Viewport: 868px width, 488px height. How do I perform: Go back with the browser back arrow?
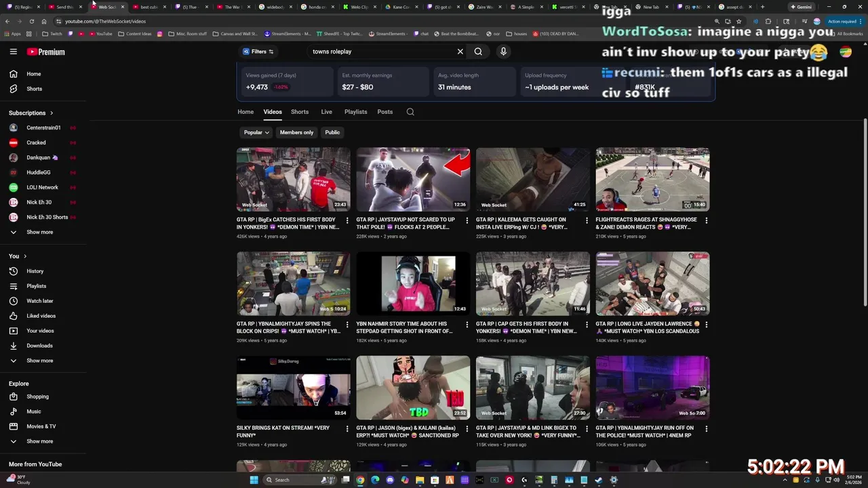tap(7, 21)
